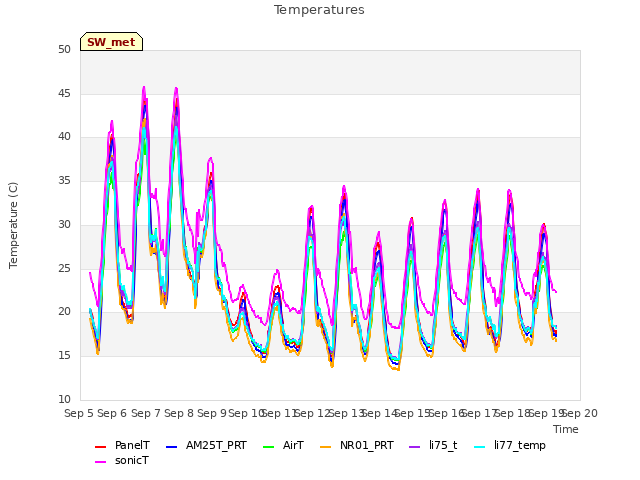The width and height of the screenshot is (640, 480).
Task: Click the orange NR01_PRT color marker
Action: (325, 447)
